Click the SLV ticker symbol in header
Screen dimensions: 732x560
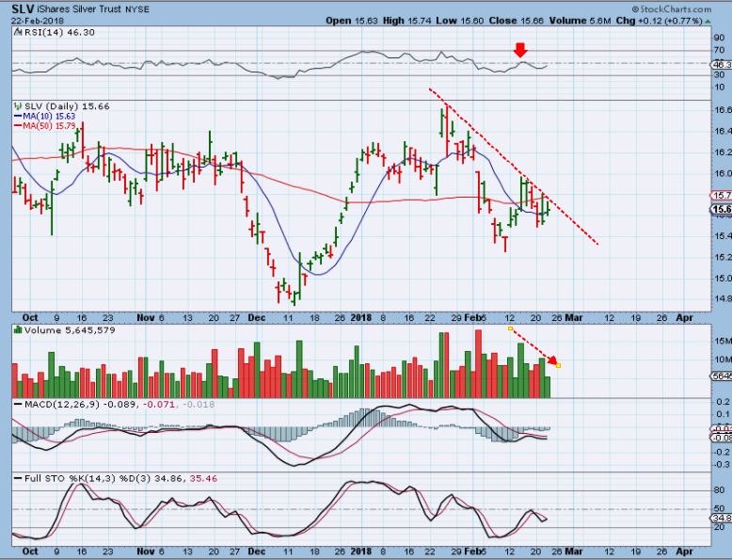tap(22, 8)
